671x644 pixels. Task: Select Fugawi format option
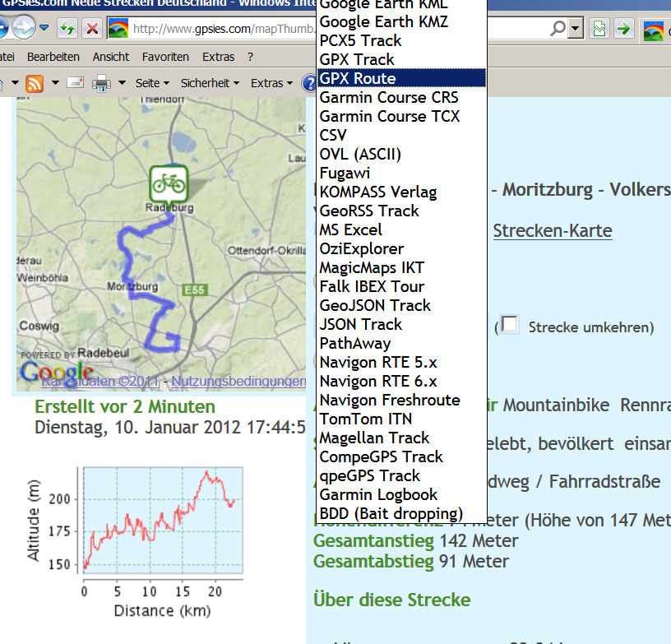[402, 174]
